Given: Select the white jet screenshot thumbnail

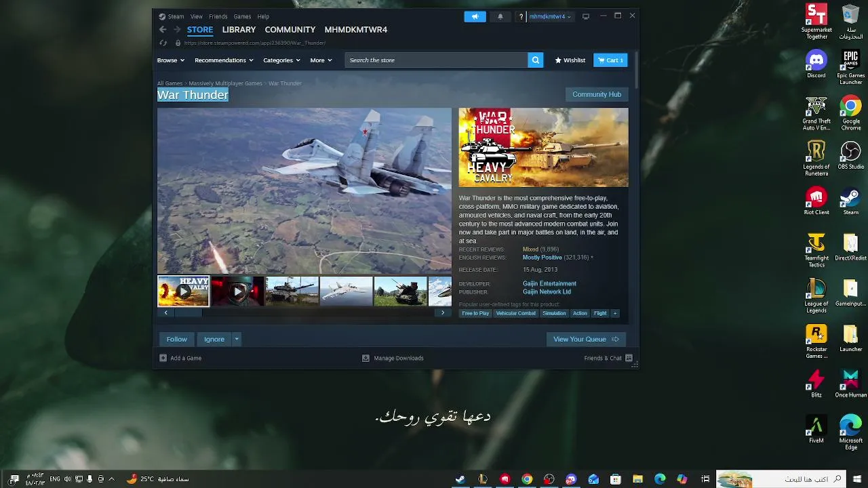Looking at the screenshot, I should click(x=346, y=291).
